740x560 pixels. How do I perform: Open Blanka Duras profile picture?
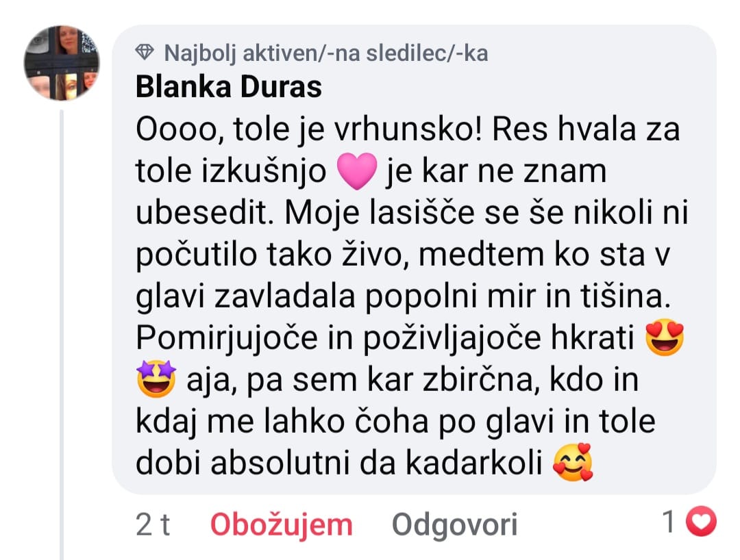tap(62, 63)
